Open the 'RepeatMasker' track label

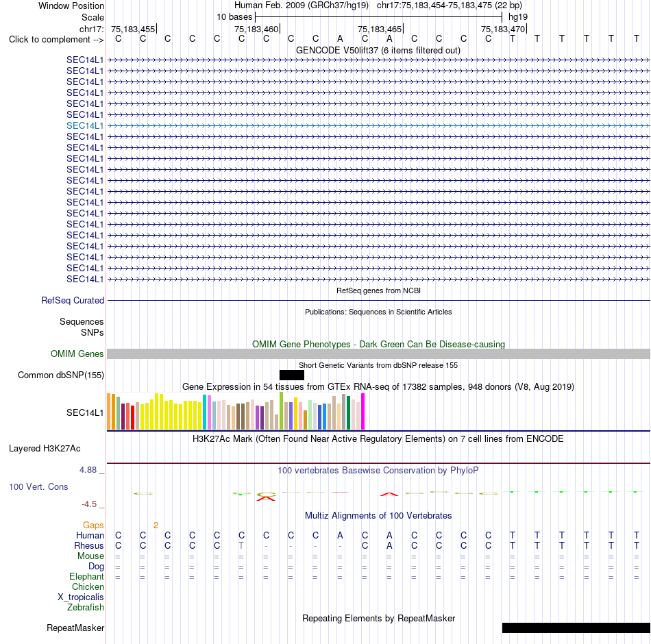[75, 628]
